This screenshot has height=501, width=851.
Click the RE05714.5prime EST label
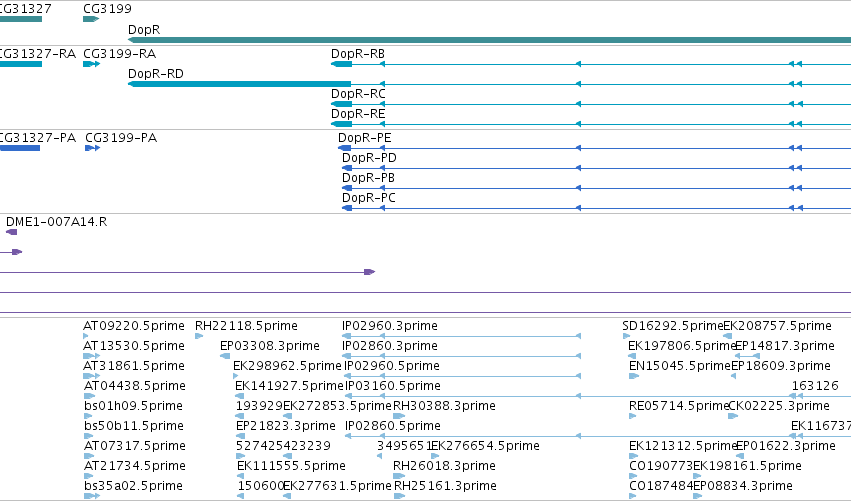point(678,407)
